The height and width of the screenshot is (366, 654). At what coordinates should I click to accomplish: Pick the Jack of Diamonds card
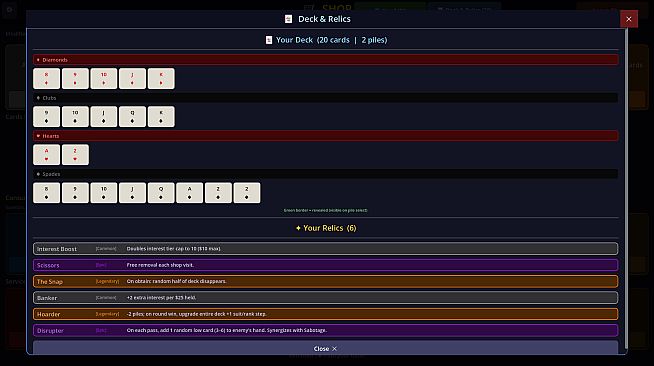[x=132, y=78]
